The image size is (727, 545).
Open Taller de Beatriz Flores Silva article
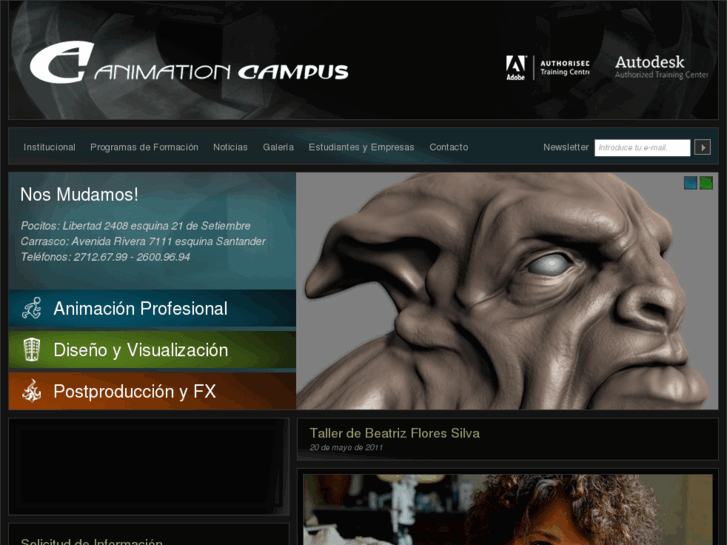(x=395, y=433)
